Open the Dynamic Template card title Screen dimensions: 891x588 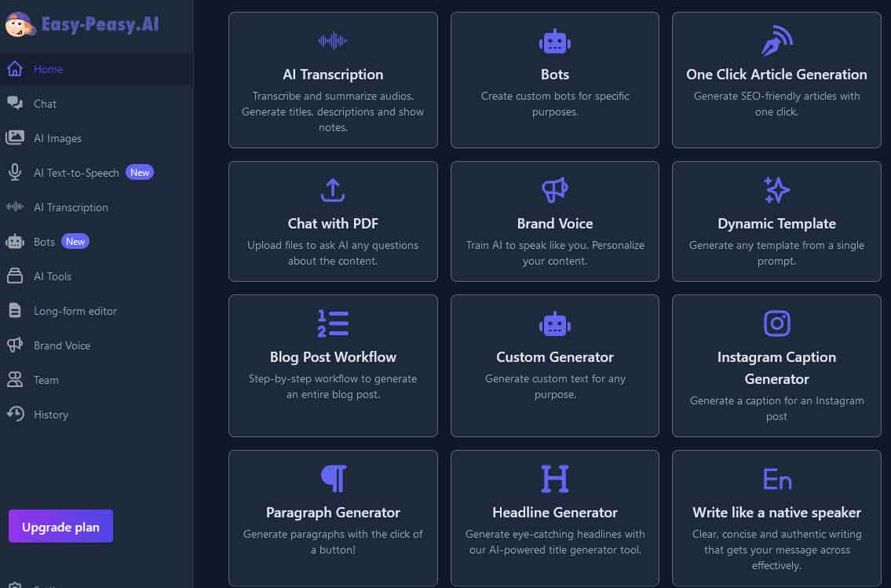coord(777,224)
